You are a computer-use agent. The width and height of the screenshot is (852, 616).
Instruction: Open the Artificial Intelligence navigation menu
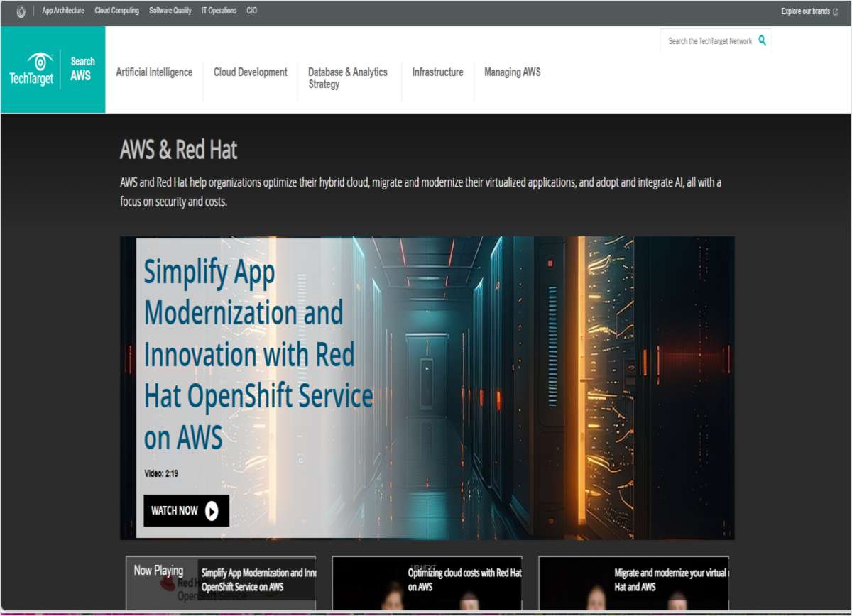(x=154, y=72)
